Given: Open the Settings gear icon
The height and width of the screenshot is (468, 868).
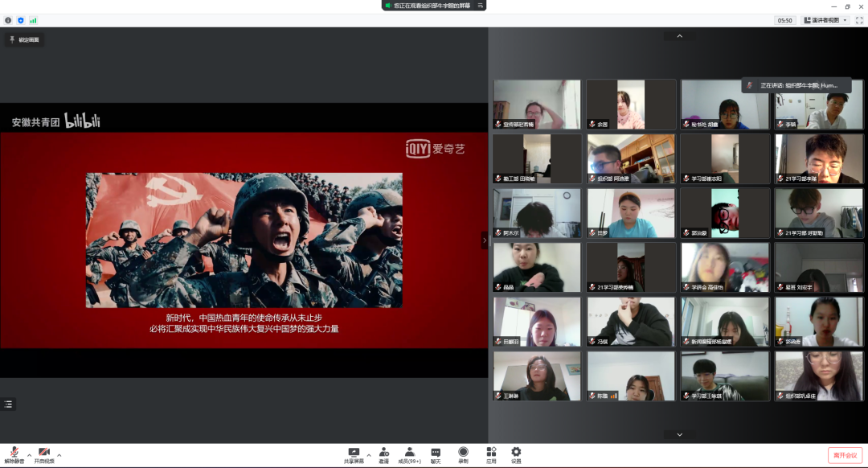Looking at the screenshot, I should pos(516,454).
